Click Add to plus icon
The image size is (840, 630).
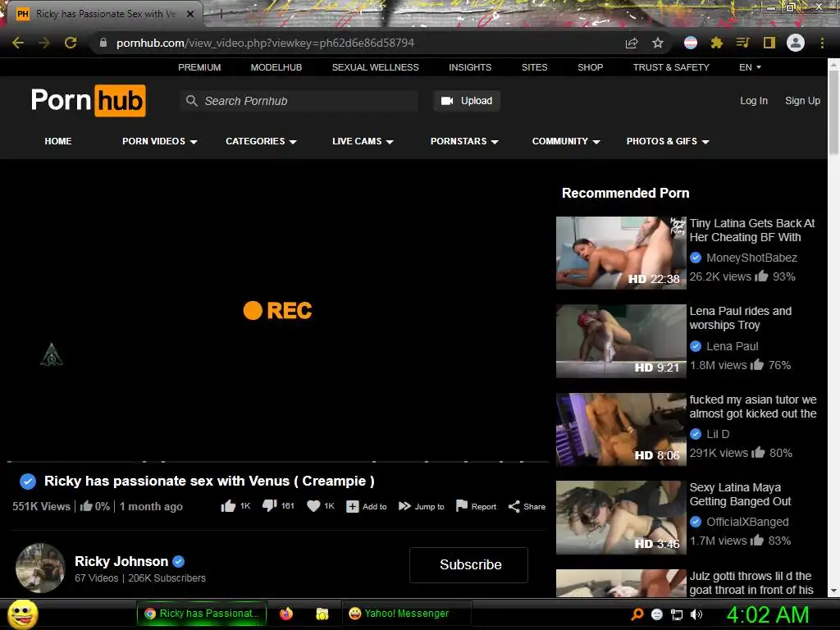(353, 507)
